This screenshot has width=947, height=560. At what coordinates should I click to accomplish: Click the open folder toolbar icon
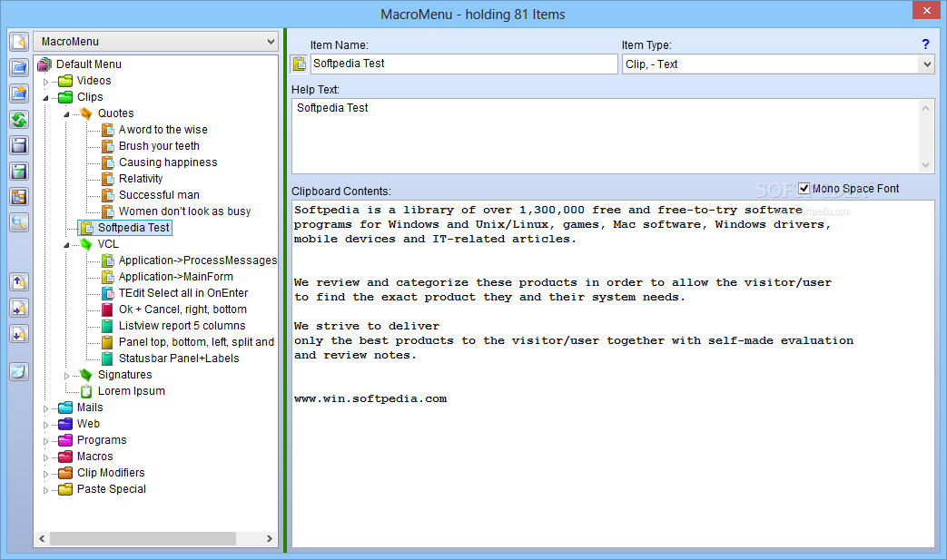point(19,67)
